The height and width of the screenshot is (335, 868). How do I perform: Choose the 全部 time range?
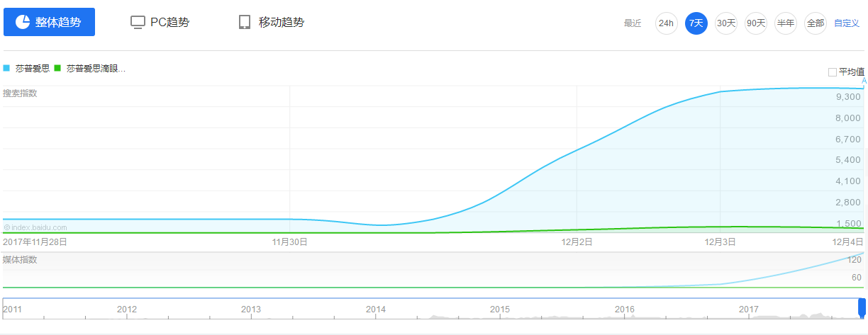816,23
